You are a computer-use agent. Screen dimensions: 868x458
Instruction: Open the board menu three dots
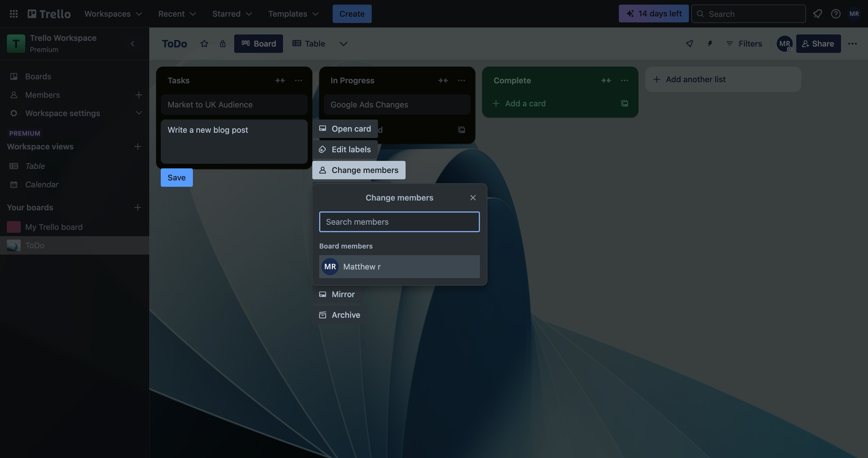pyautogui.click(x=852, y=43)
